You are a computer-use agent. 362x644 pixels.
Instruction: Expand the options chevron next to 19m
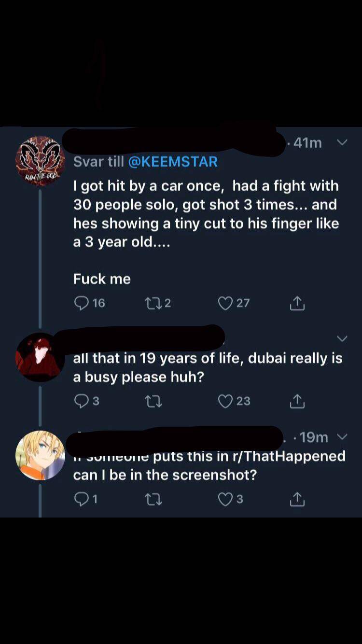point(342,437)
